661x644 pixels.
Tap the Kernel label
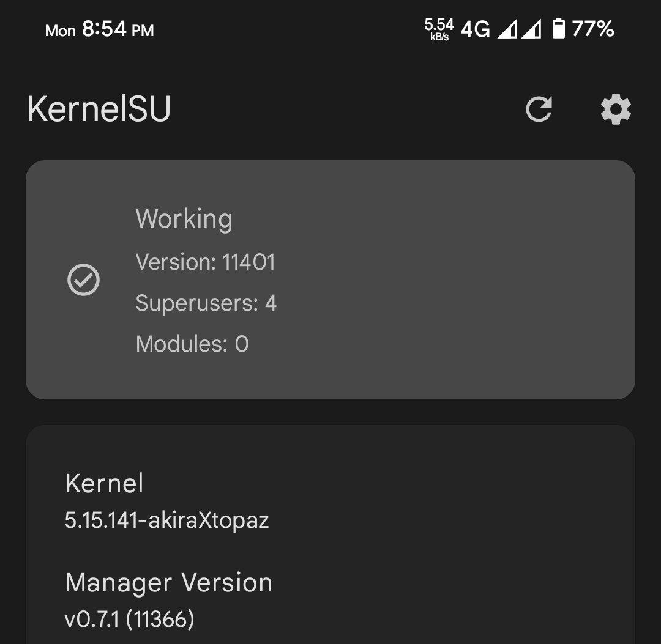(x=104, y=484)
